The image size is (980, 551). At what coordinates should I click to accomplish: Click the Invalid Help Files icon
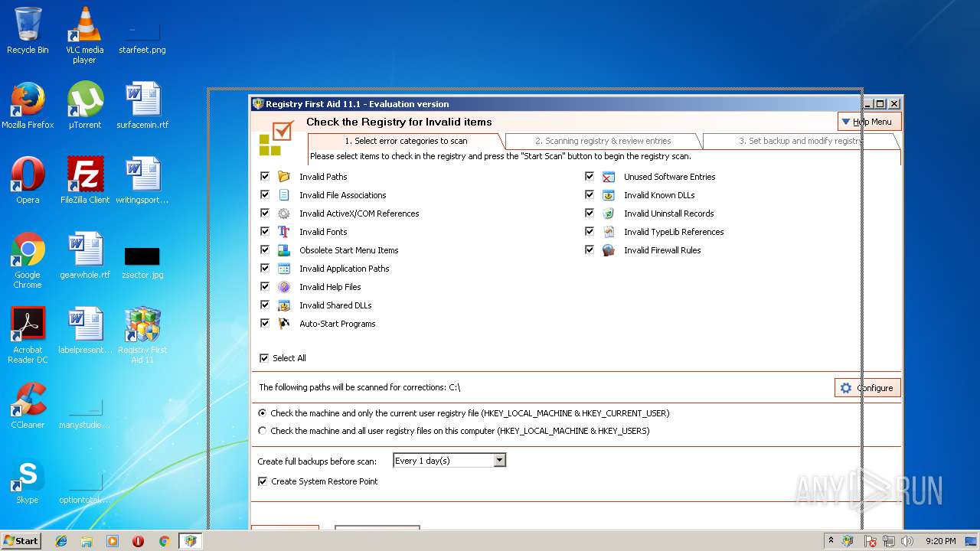(x=284, y=287)
